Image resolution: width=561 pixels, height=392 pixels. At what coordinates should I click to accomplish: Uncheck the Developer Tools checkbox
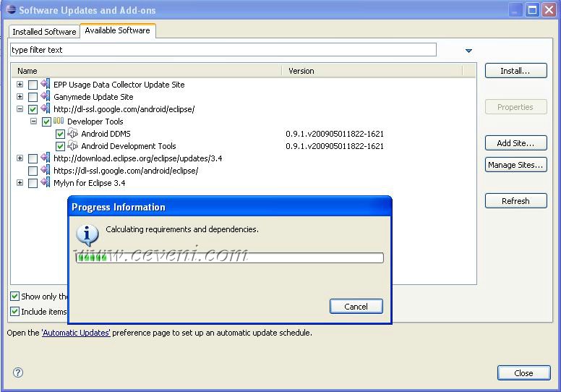coord(46,122)
